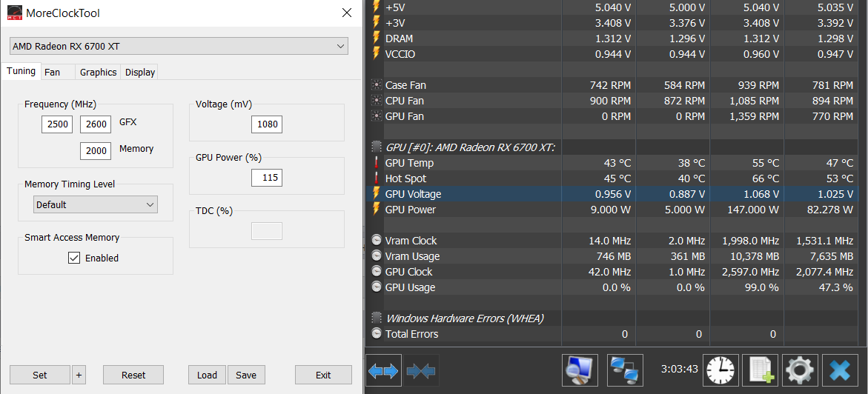The width and height of the screenshot is (868, 394).
Task: Open the Memory Timing Level dropdown
Action: [x=95, y=204]
